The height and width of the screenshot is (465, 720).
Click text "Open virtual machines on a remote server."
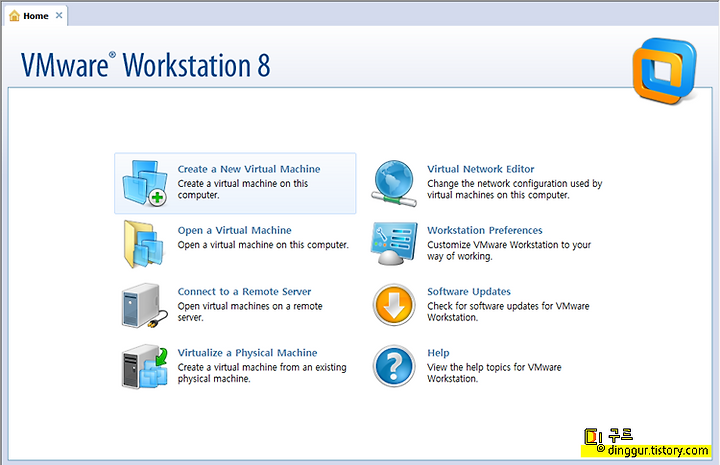[250, 312]
